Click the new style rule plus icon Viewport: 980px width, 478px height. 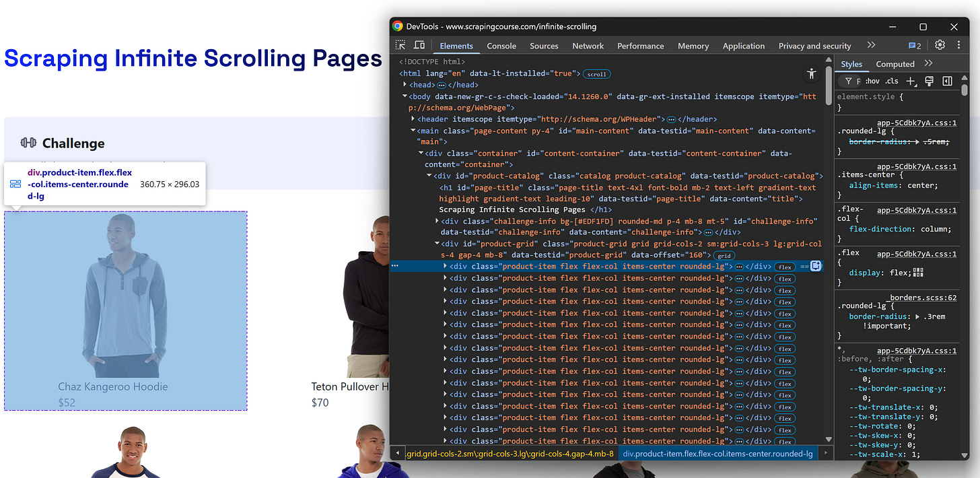tap(911, 81)
